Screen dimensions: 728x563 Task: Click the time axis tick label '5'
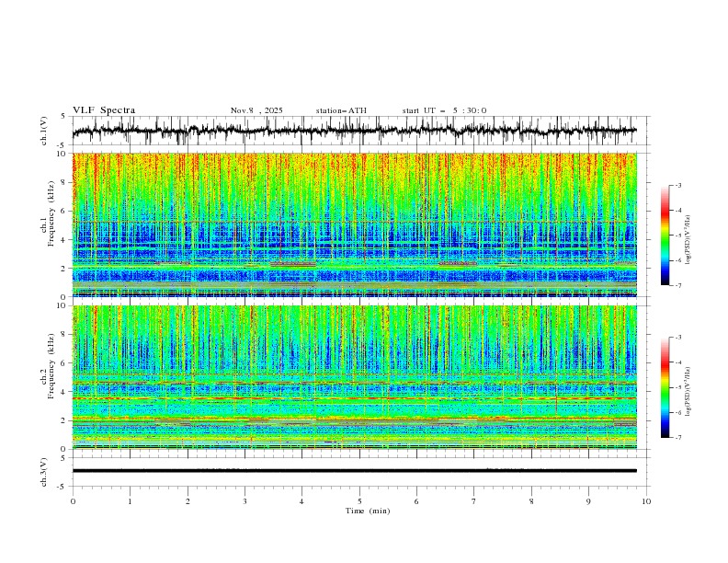pyautogui.click(x=359, y=501)
